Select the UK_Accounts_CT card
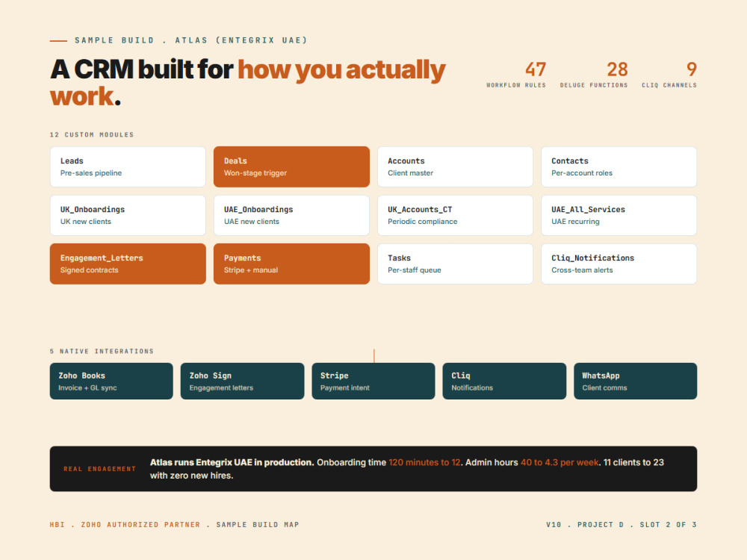 455,215
